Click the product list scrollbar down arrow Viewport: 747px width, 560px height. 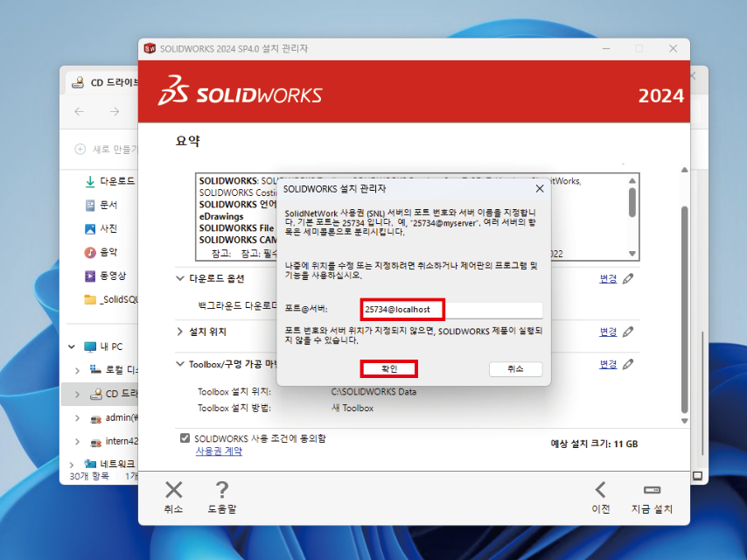[x=632, y=254]
